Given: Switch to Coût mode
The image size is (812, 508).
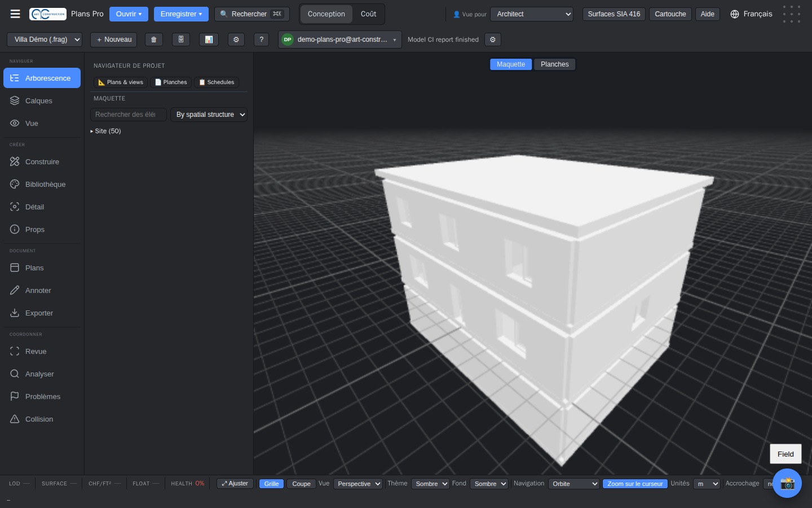Looking at the screenshot, I should (x=369, y=14).
